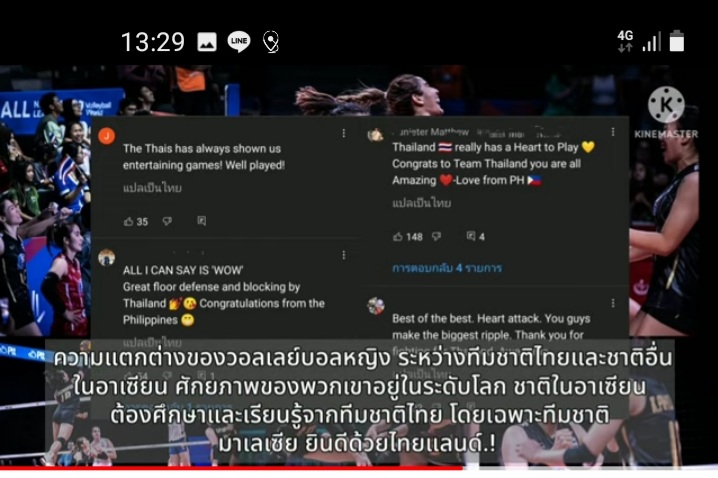
Task: Open options for 'ALL I CAN SAY IS WOW' comment
Action: coord(344,255)
